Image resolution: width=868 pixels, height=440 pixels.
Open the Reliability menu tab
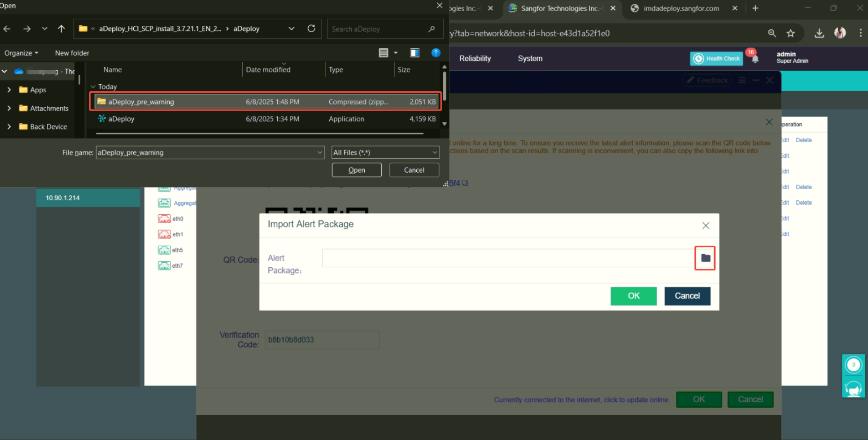(475, 59)
